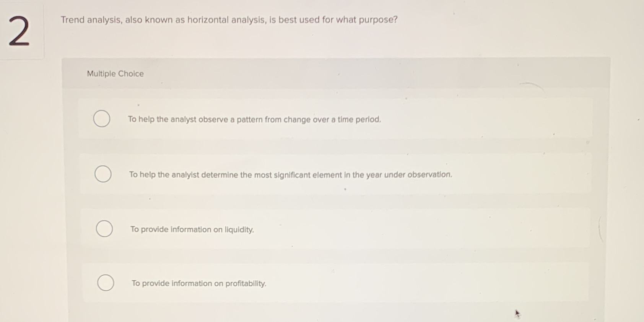Click the trend analysis question text

click(x=228, y=20)
